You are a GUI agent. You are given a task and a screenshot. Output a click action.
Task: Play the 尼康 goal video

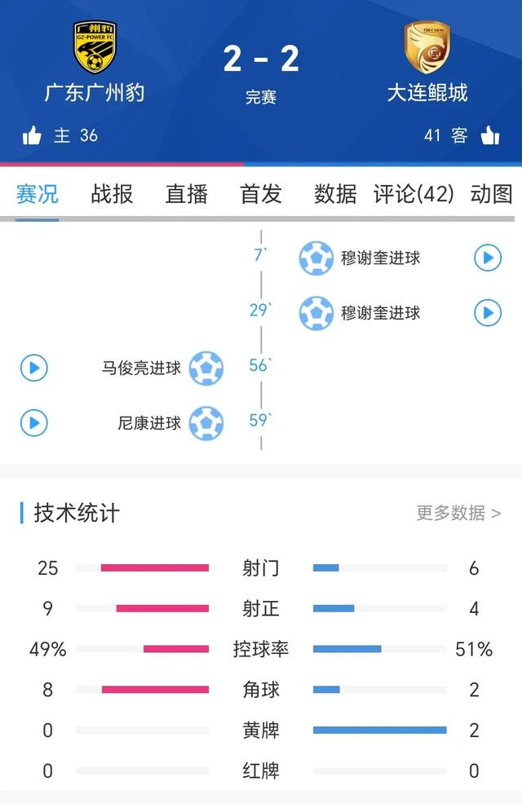[x=34, y=423]
